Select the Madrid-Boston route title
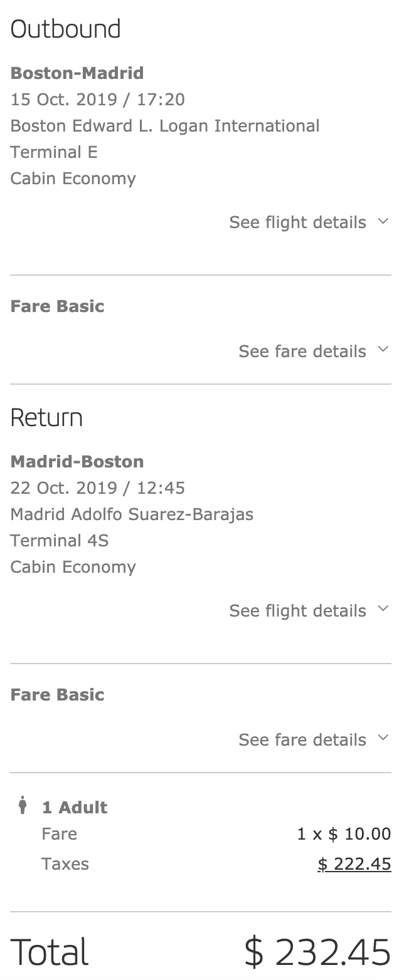 pos(77,462)
